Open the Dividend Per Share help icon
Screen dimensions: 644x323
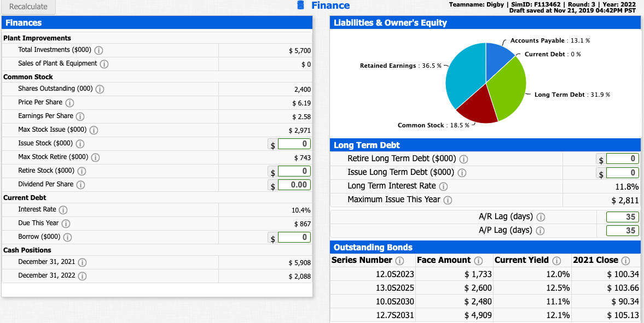point(80,185)
